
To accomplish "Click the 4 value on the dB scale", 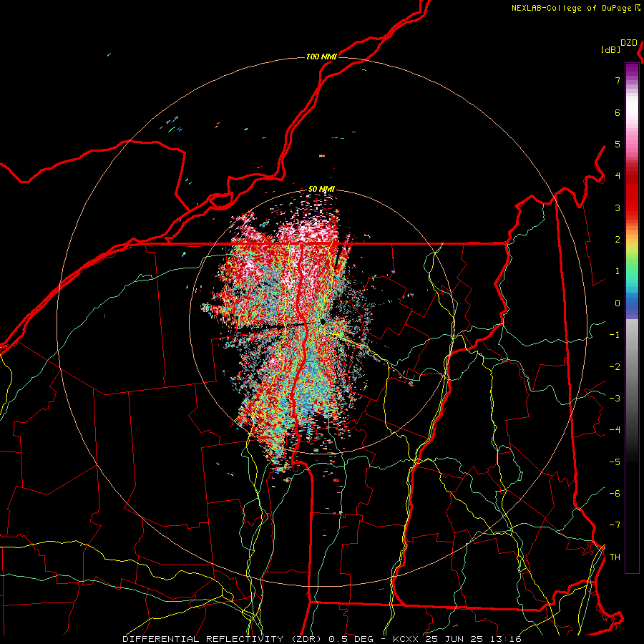I will [x=618, y=176].
